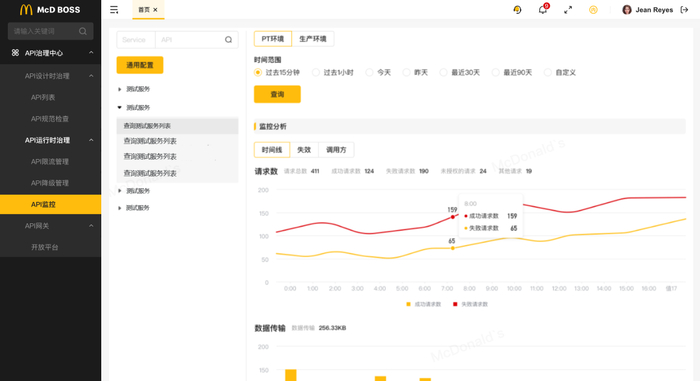Viewport: 700px width, 381px height.
Task: Select the highlighted API监控 menu item
Action: (50, 205)
